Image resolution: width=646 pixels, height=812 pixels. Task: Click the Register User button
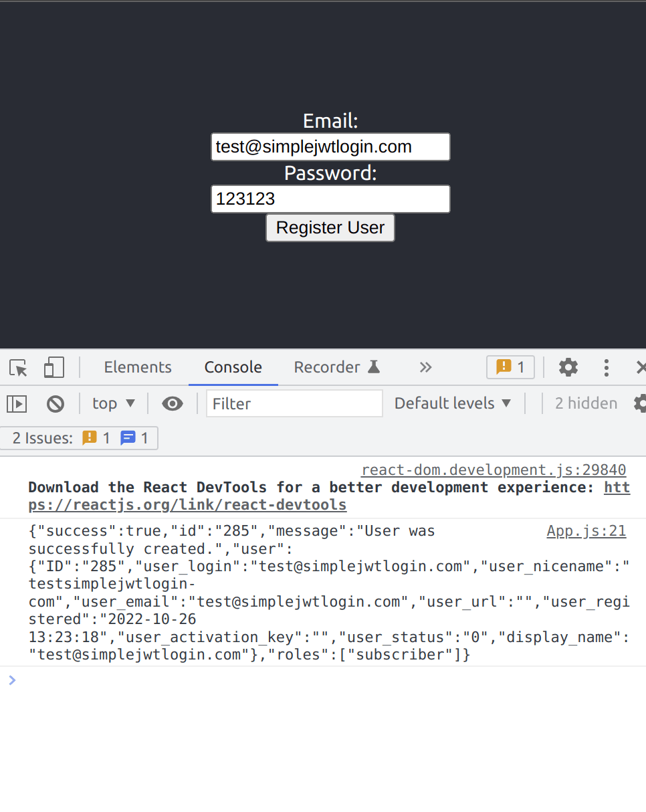tap(330, 227)
